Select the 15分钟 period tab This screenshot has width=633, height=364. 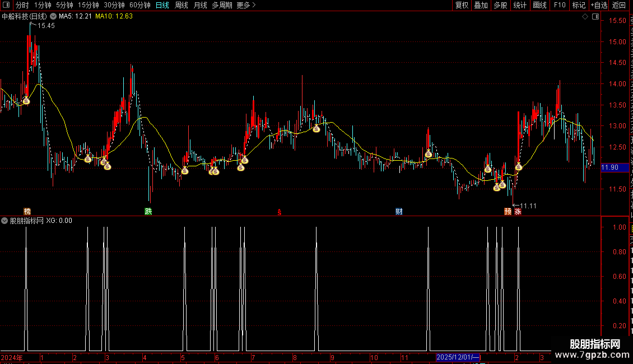click(x=89, y=5)
